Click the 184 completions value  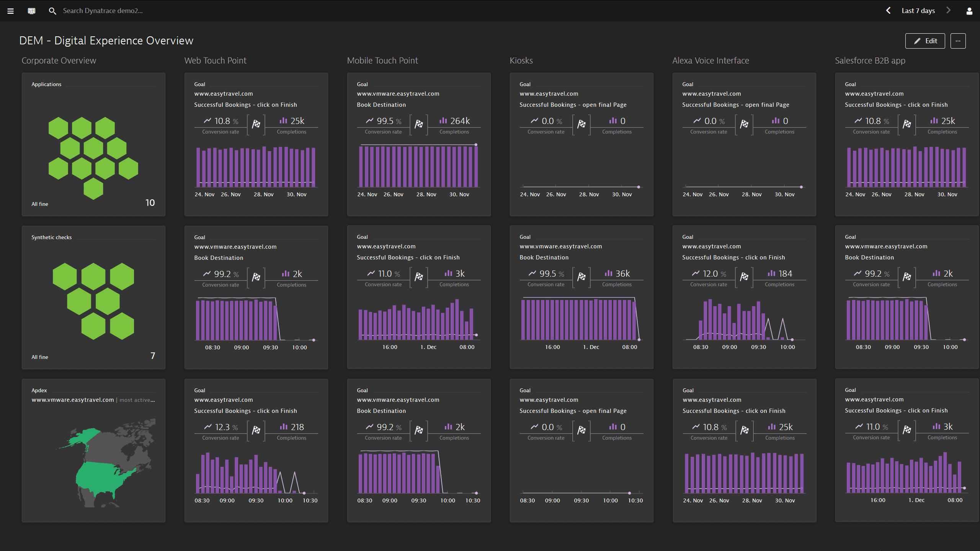pos(786,274)
